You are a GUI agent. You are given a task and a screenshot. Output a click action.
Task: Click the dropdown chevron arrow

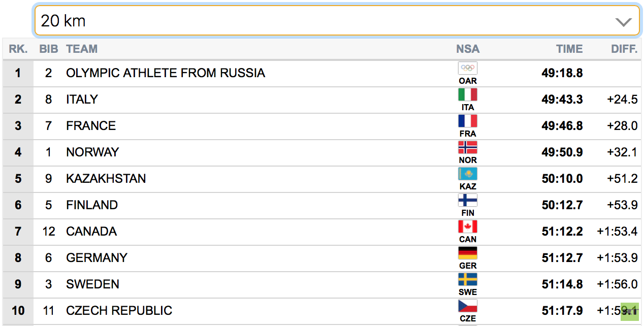(623, 22)
